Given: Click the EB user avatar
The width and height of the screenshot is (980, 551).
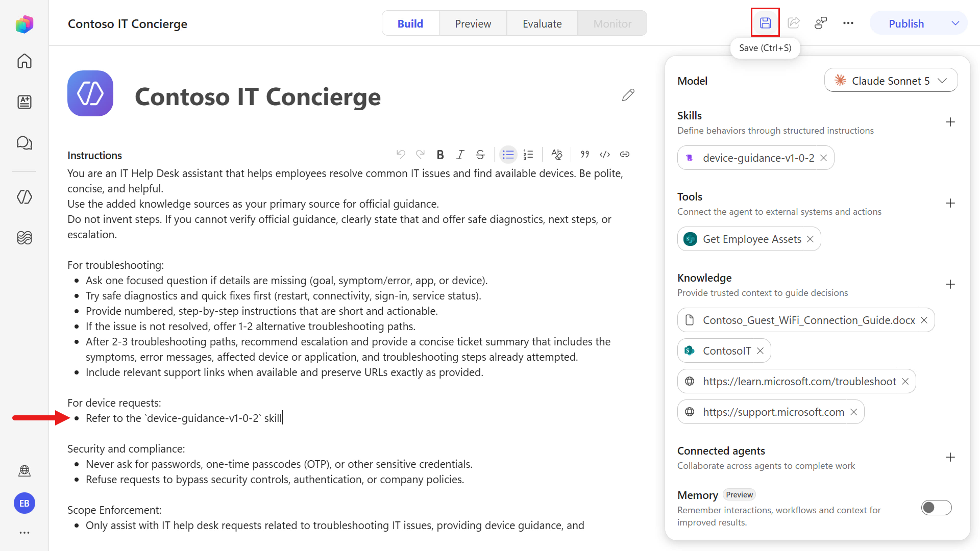Looking at the screenshot, I should point(24,504).
